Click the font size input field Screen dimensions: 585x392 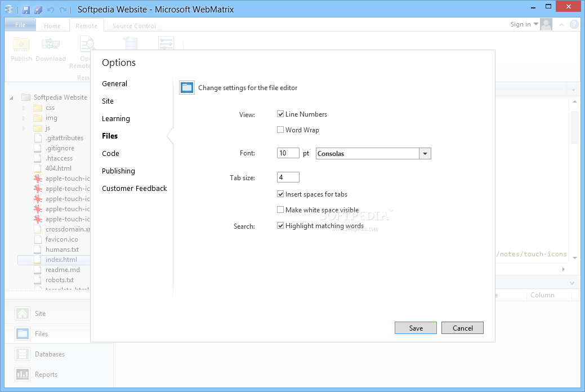point(288,153)
